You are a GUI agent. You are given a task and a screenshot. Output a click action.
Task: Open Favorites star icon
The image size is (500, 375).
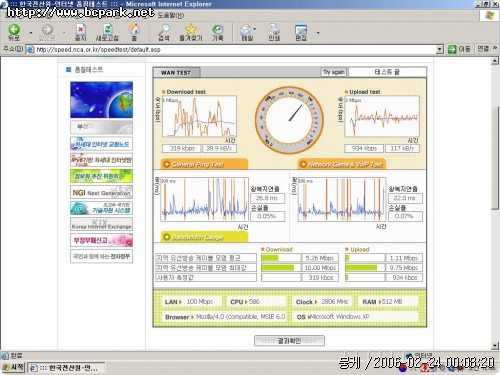(191, 32)
